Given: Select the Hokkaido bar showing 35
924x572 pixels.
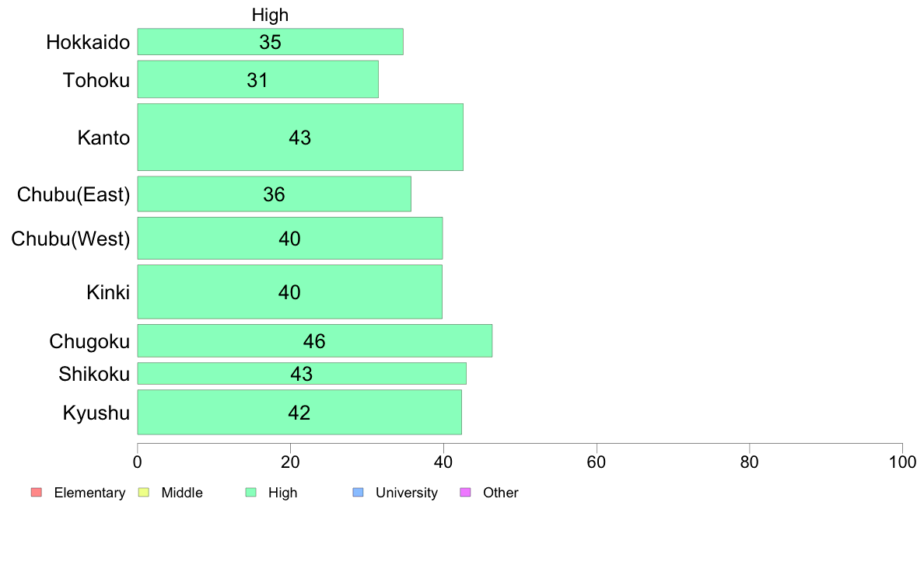Looking at the screenshot, I should coord(271,42).
